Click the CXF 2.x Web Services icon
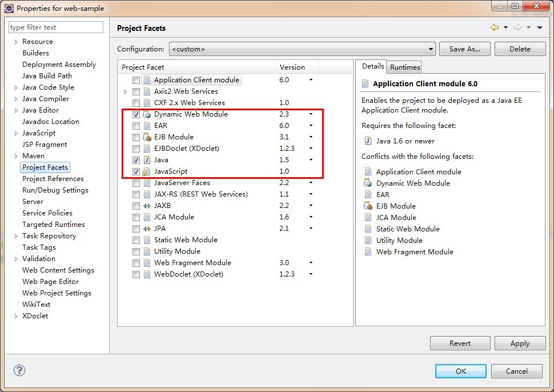Screen dimensions: 554x392 coord(147,103)
